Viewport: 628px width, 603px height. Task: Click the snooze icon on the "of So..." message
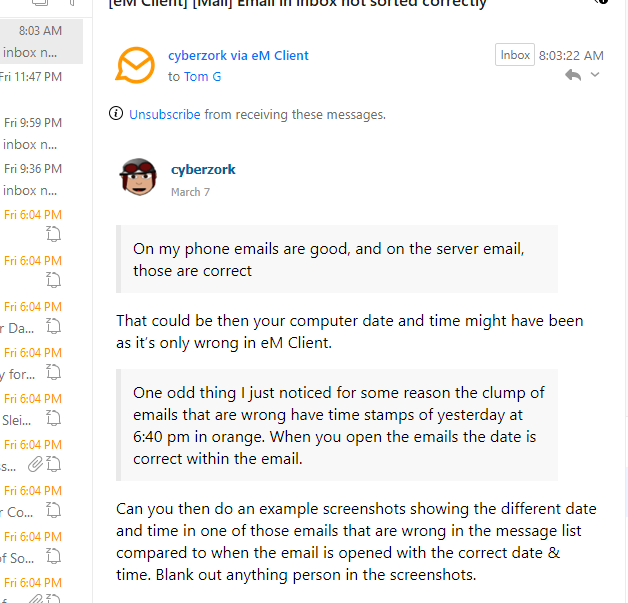(x=55, y=556)
